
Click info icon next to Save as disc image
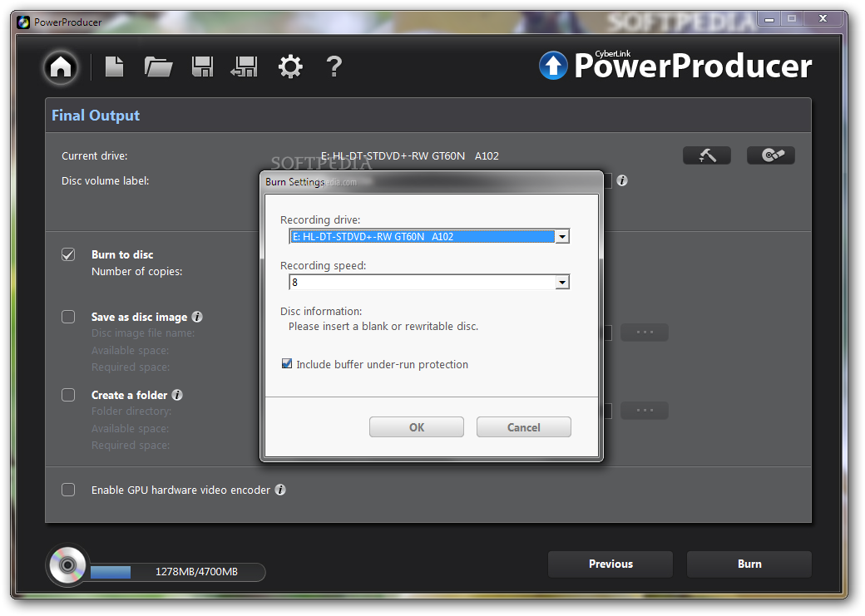[x=197, y=317]
